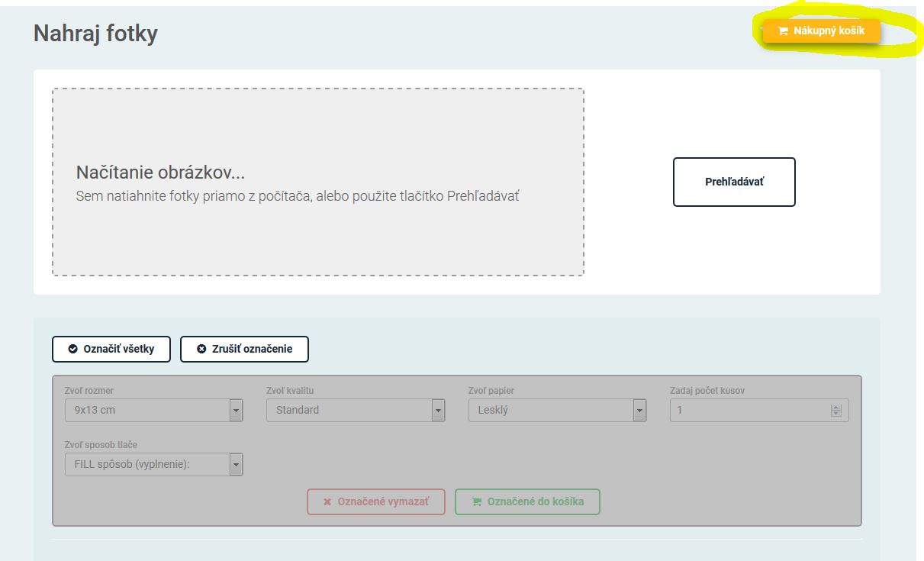This screenshot has width=924, height=561.
Task: Click the dashed photo drop zone area
Action: click(x=318, y=182)
